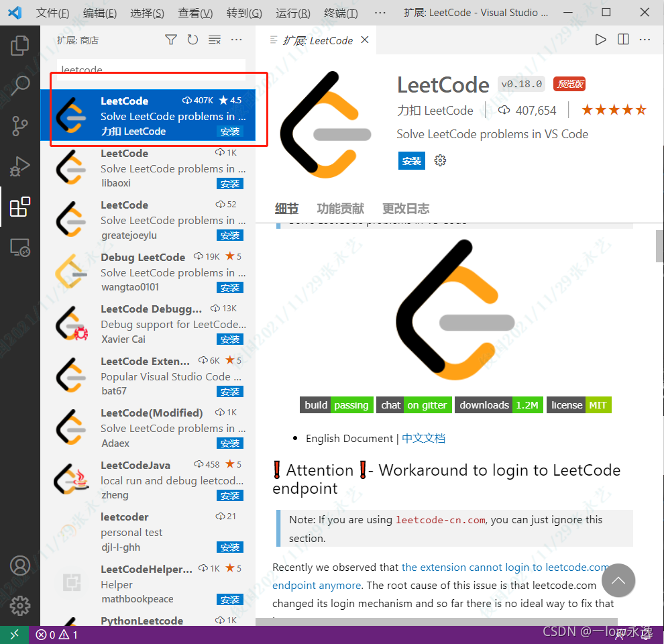Open the Run and Debug view
664x644 pixels.
click(19, 166)
